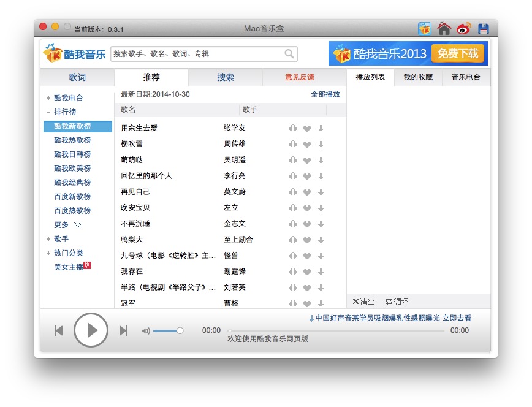Click the 意见反馈 feedback link
This screenshot has width=532, height=407.
tap(300, 77)
